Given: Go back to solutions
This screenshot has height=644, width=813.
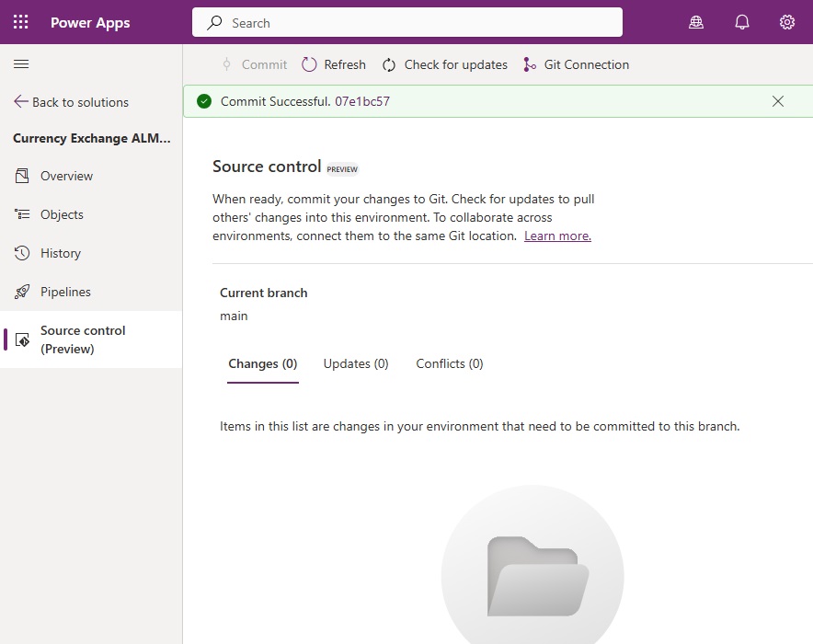Looking at the screenshot, I should (x=71, y=102).
